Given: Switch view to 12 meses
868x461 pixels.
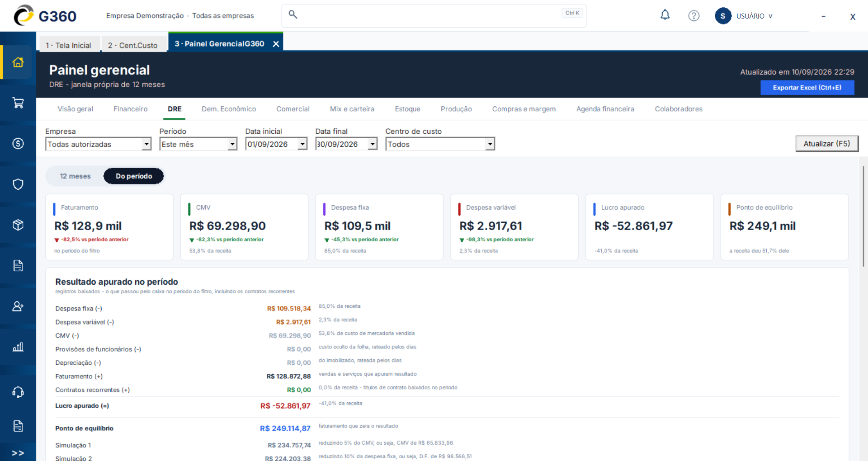Looking at the screenshot, I should point(75,176).
